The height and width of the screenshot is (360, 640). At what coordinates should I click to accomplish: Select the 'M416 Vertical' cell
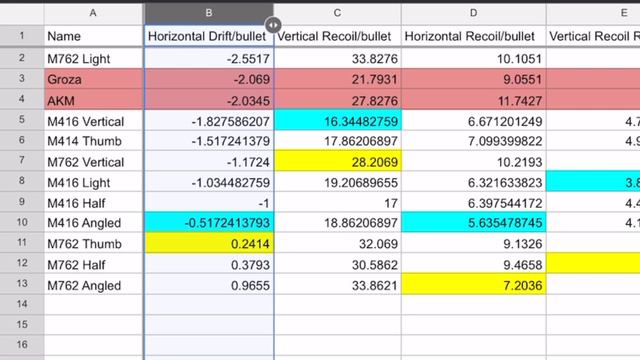coord(93,121)
